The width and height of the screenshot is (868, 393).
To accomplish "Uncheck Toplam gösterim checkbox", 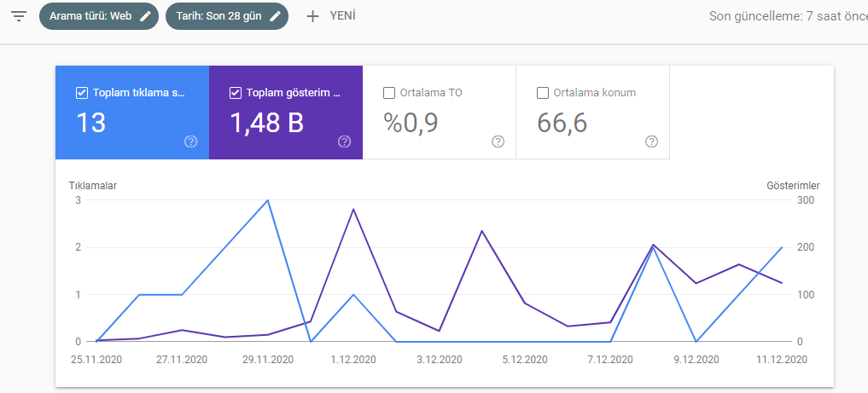I will 236,93.
